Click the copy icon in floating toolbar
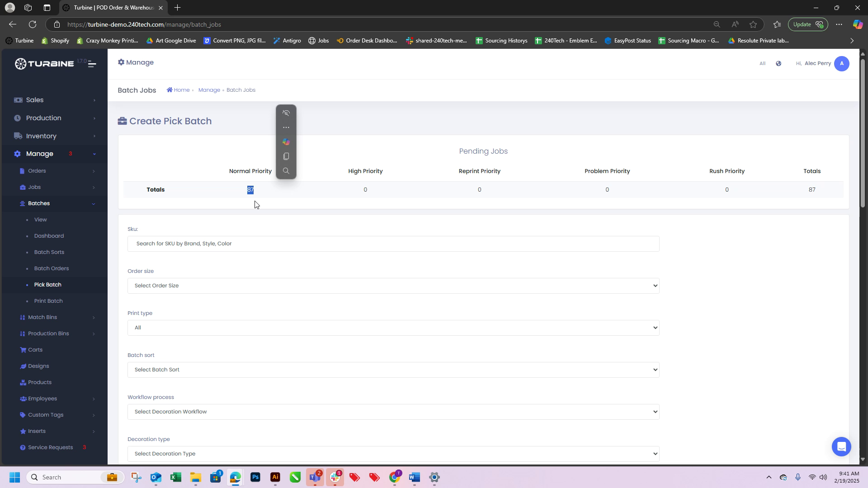This screenshot has height=488, width=868. [x=286, y=156]
